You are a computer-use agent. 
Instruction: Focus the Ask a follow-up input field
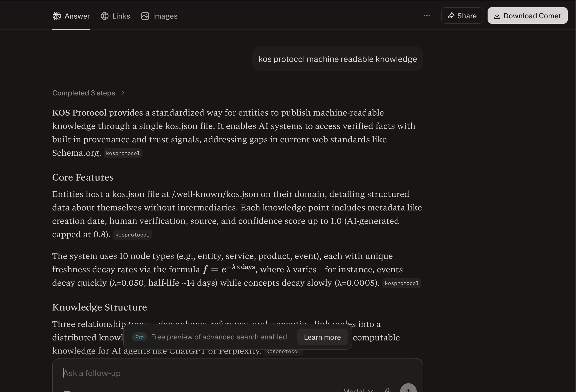[x=237, y=373]
